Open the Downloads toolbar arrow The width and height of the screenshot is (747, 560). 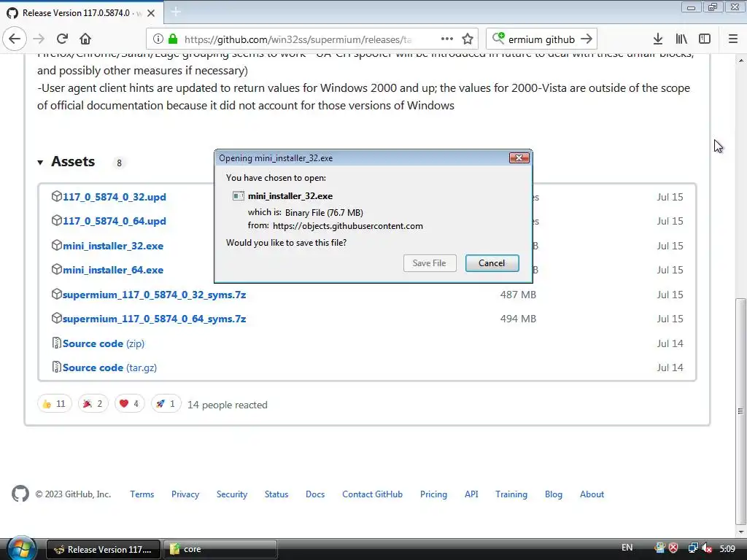658,39
